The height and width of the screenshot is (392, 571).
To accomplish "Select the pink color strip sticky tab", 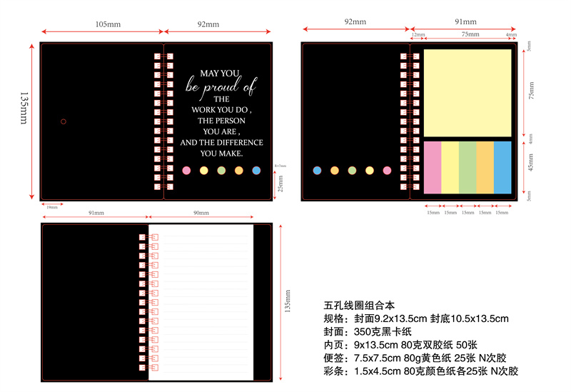I will 433,167.
